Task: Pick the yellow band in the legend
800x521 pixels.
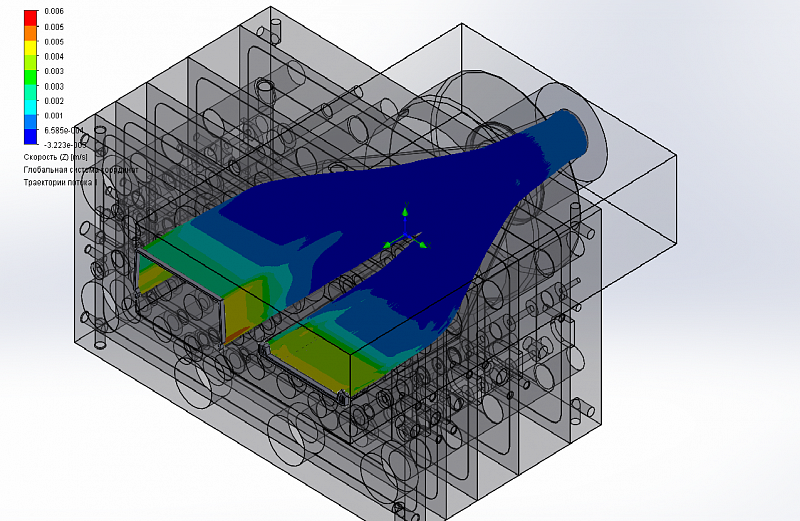Action: click(x=30, y=50)
